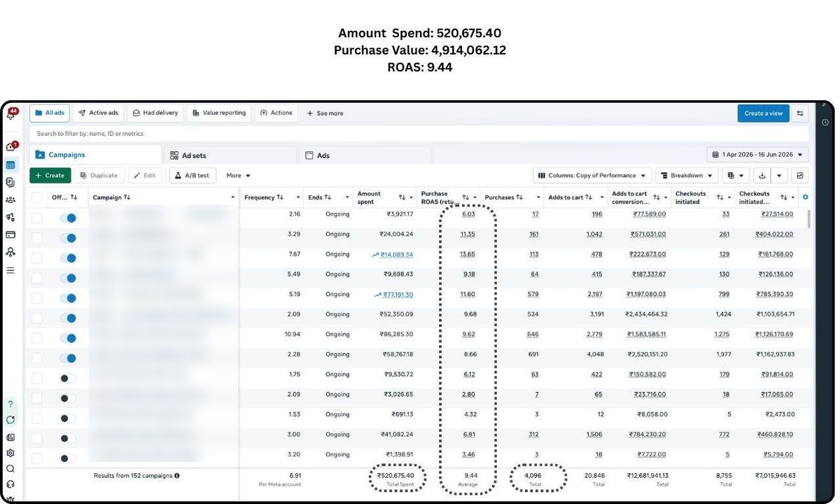Select the Actions view

[276, 113]
